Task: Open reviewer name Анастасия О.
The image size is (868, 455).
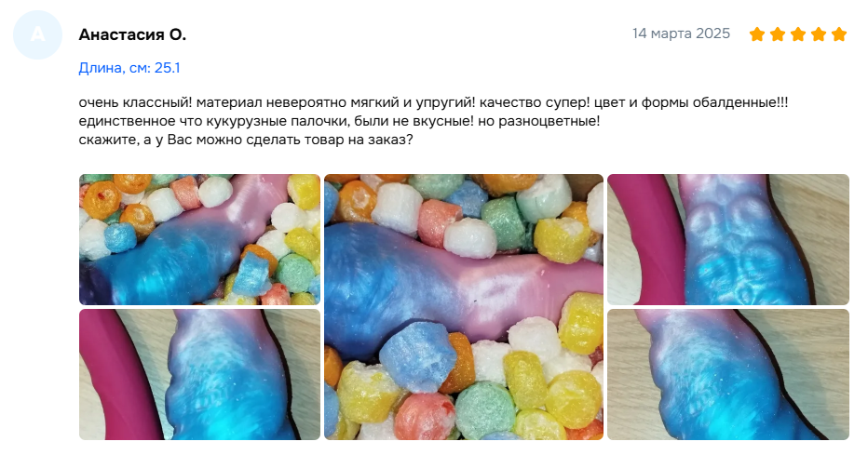Action: pos(132,34)
